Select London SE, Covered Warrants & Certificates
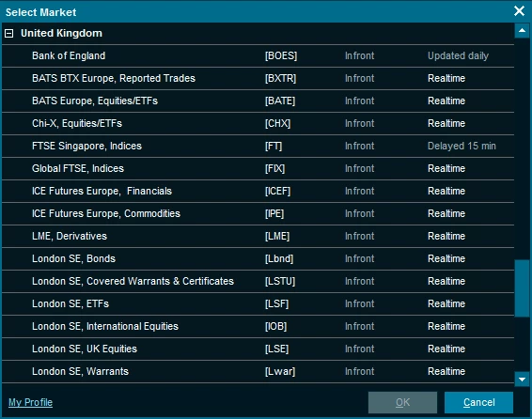 258,281
